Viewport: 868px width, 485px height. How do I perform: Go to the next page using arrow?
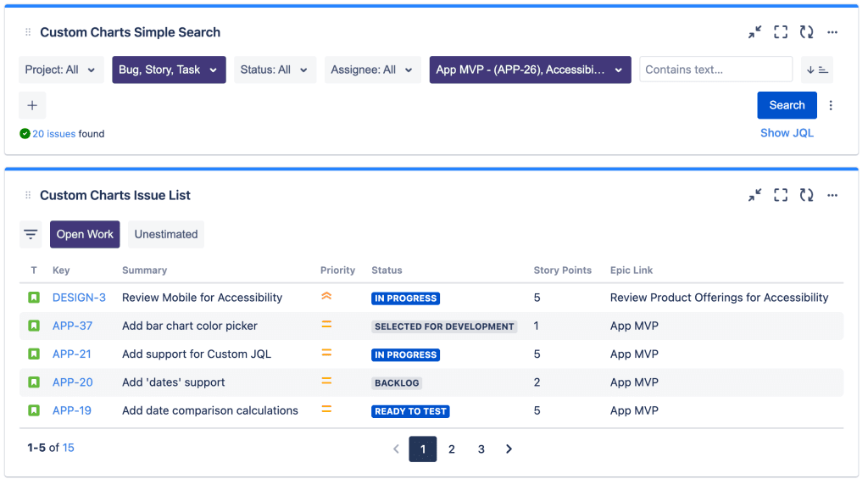pyautogui.click(x=509, y=449)
